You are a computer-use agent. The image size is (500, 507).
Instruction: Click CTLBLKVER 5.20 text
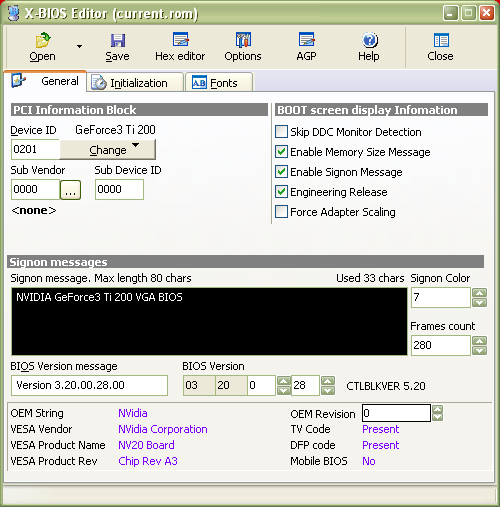click(386, 386)
